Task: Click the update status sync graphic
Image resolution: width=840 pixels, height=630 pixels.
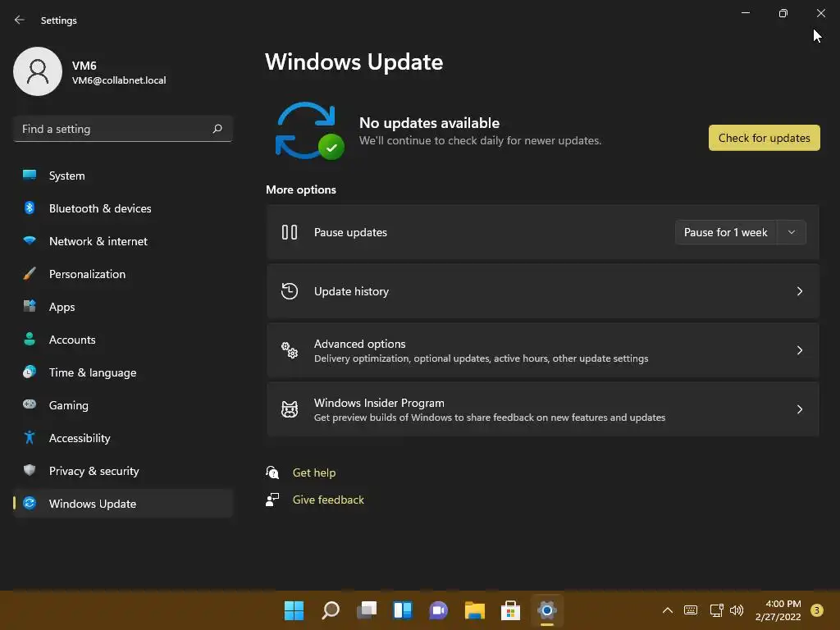Action: pos(309,130)
